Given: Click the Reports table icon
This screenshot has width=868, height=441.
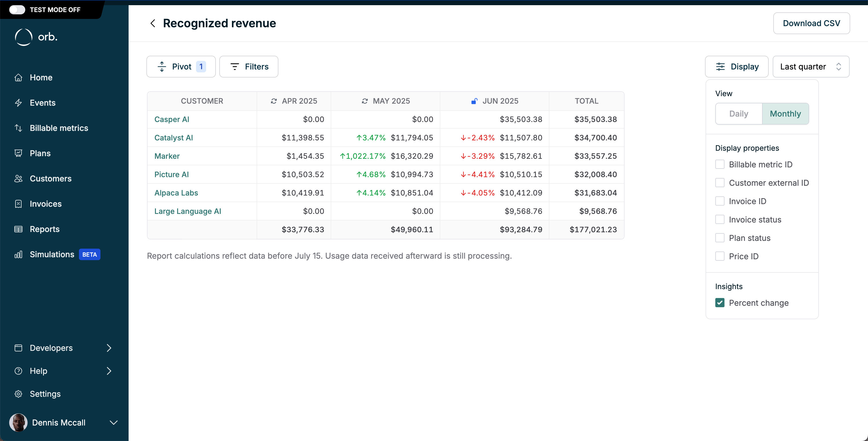Looking at the screenshot, I should click(x=19, y=229).
